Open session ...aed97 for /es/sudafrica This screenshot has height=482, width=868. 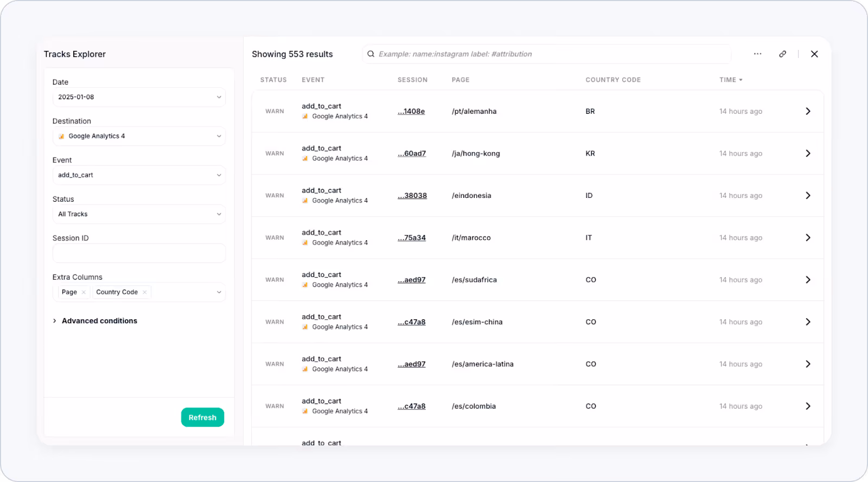pyautogui.click(x=412, y=280)
